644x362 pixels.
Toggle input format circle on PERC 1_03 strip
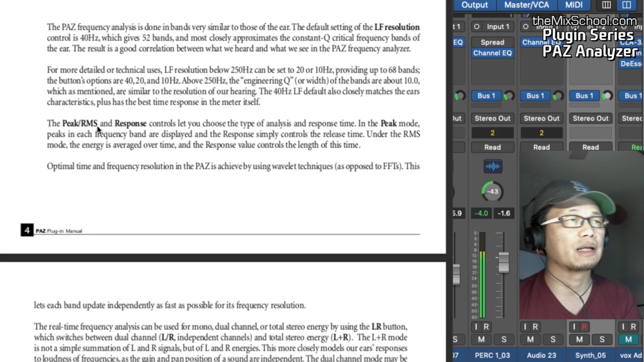click(476, 27)
